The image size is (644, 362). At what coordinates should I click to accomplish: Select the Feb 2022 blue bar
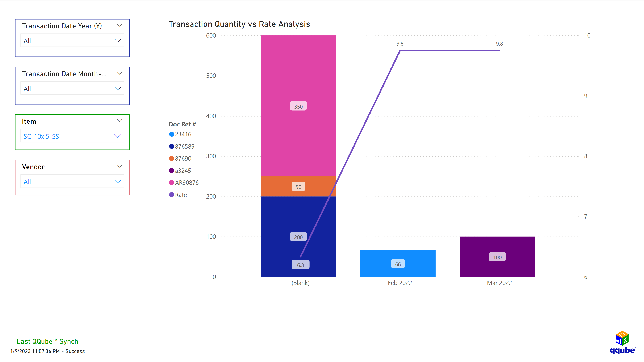(397, 263)
